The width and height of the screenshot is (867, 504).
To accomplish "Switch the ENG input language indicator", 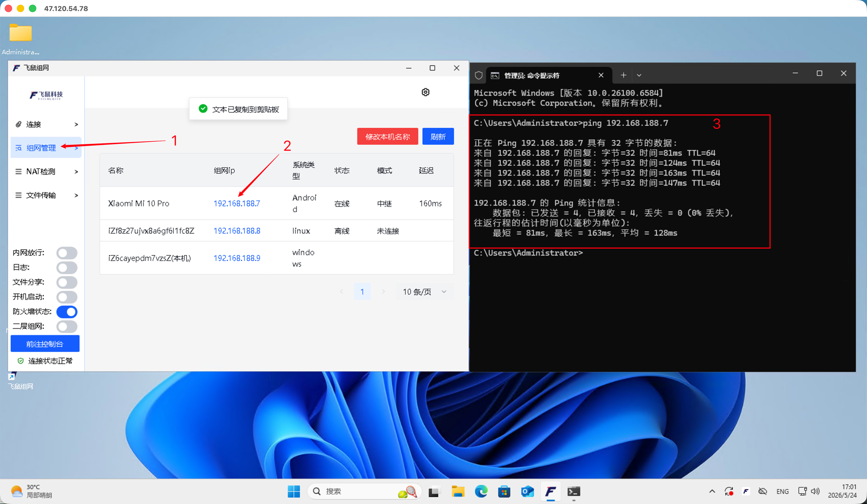I will (782, 491).
